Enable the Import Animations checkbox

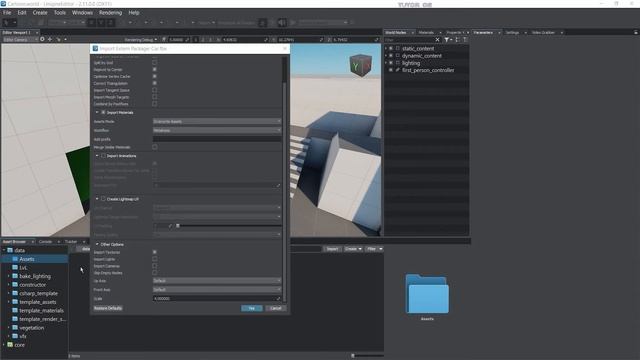pos(103,156)
